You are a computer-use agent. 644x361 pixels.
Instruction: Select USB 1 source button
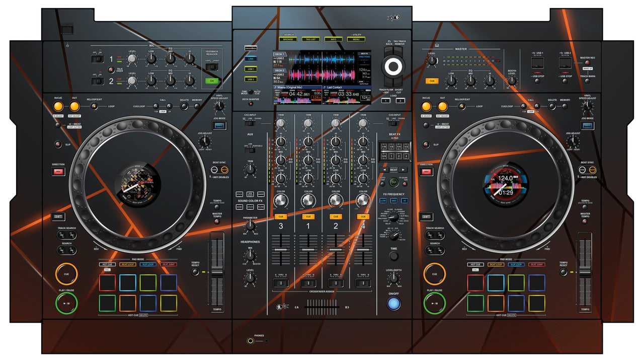pos(251,69)
